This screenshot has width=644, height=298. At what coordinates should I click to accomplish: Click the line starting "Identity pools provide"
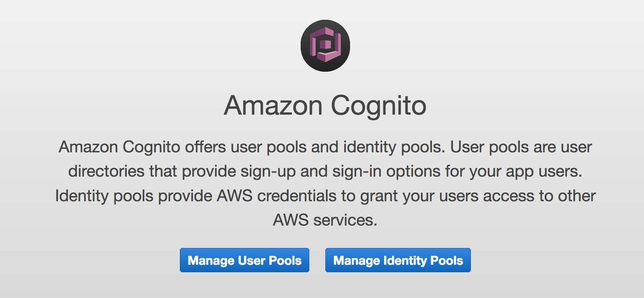pos(325,196)
